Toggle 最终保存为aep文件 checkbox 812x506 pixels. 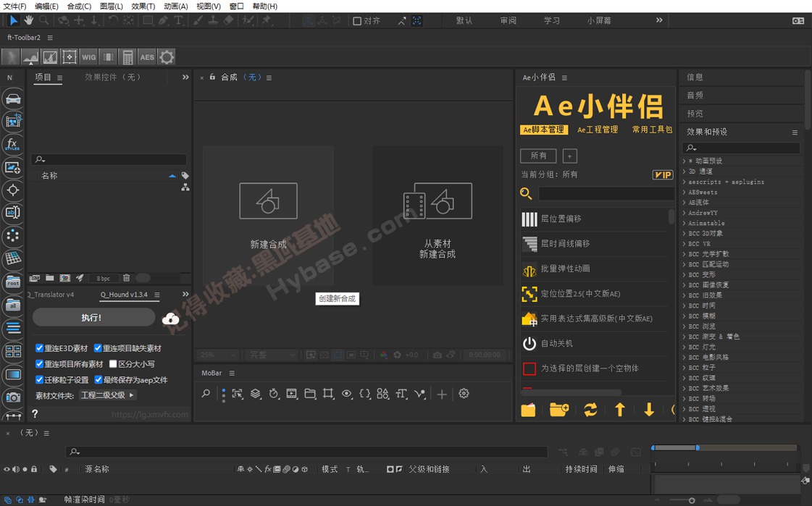[99, 380]
